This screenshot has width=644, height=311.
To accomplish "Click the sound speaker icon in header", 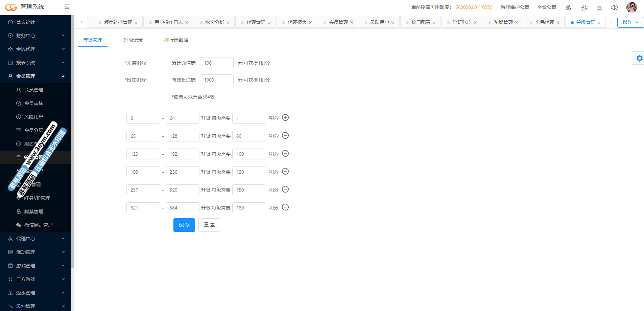I will point(614,7).
